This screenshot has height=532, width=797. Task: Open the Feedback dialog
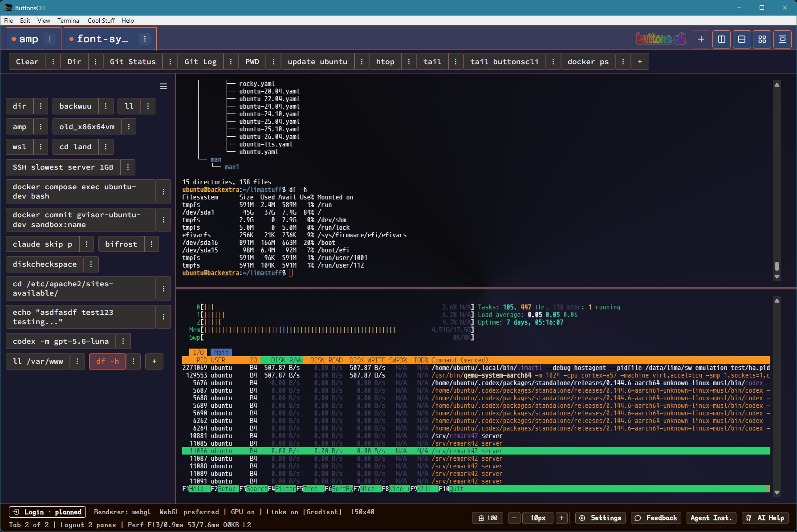pos(656,518)
